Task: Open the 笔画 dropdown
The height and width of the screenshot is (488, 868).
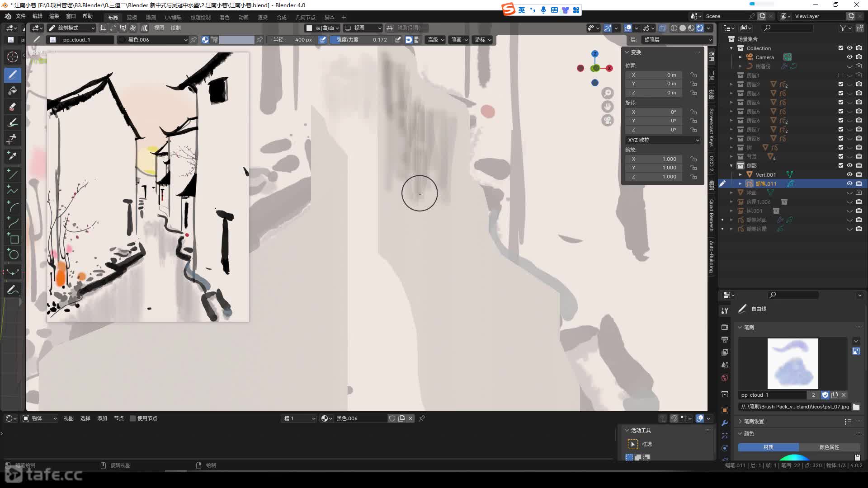Action: pyautogui.click(x=460, y=40)
